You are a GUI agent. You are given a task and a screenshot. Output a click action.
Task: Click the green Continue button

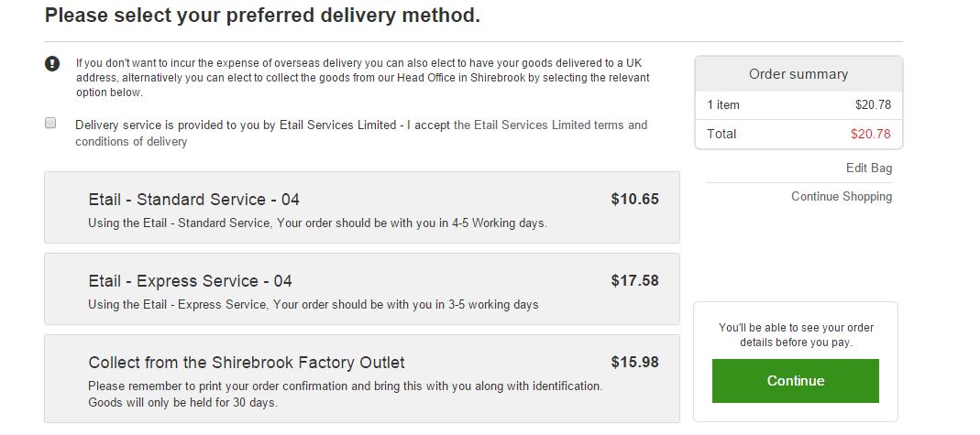point(796,381)
